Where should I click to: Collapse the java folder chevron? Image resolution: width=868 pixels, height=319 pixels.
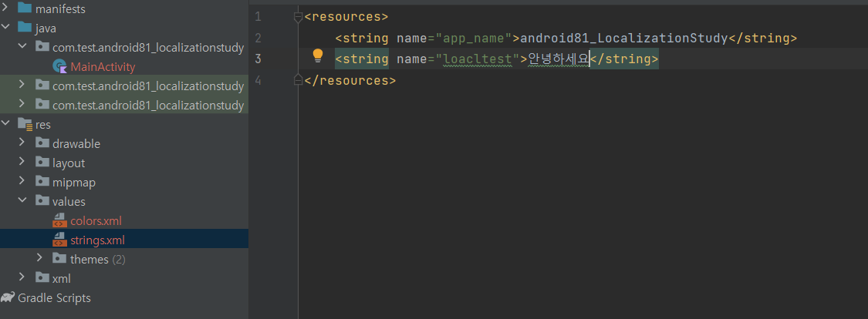[x=5, y=28]
